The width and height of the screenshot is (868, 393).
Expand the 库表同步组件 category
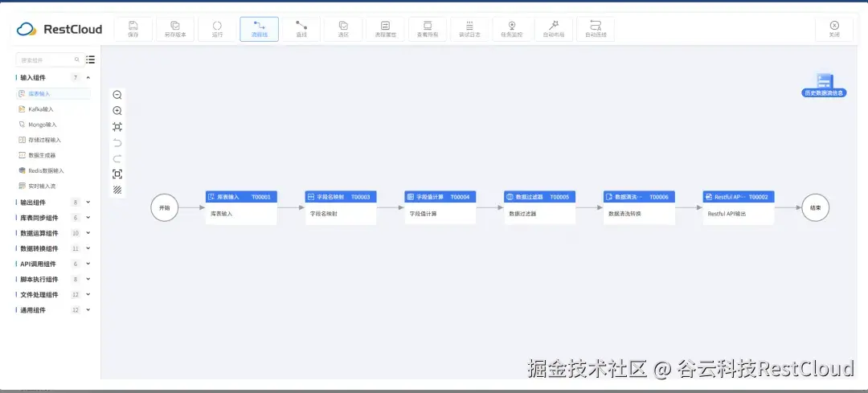click(88, 218)
